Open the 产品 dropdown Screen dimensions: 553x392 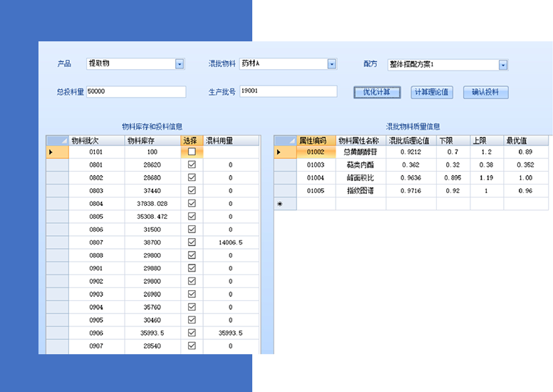180,64
